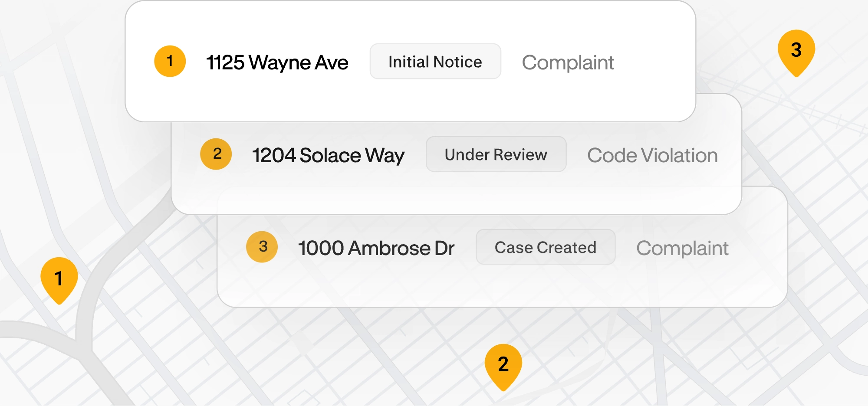
Task: Click circle badge 1 beside Wayne Ave
Action: point(170,61)
